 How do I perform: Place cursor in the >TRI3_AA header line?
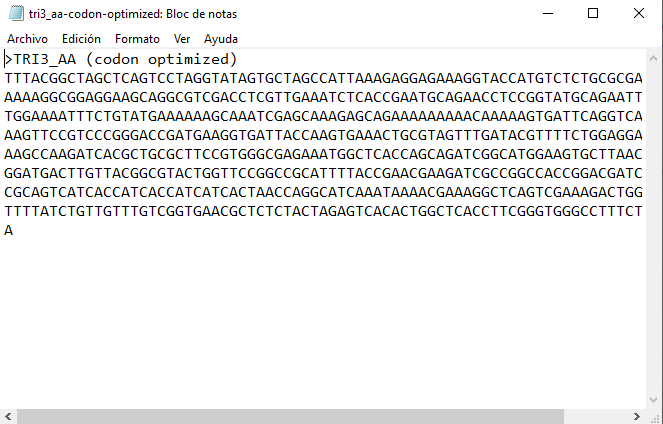tap(120, 59)
